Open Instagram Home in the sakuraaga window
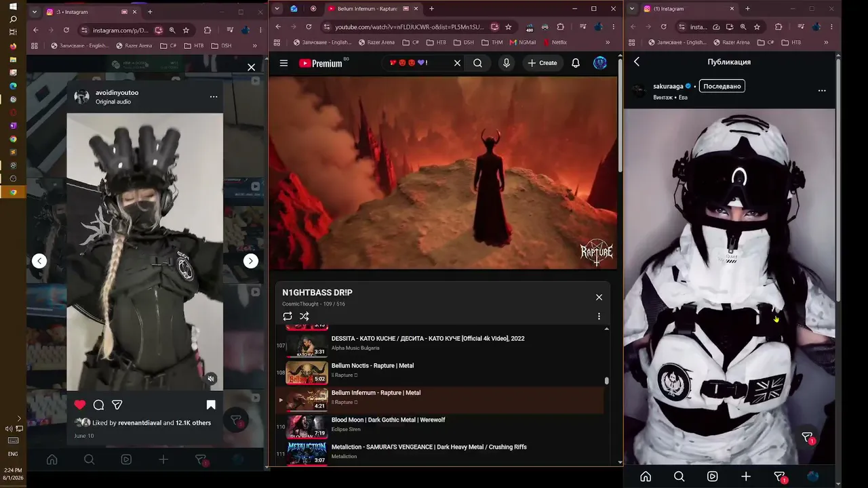Screen dimensions: 868x488 point(646,476)
